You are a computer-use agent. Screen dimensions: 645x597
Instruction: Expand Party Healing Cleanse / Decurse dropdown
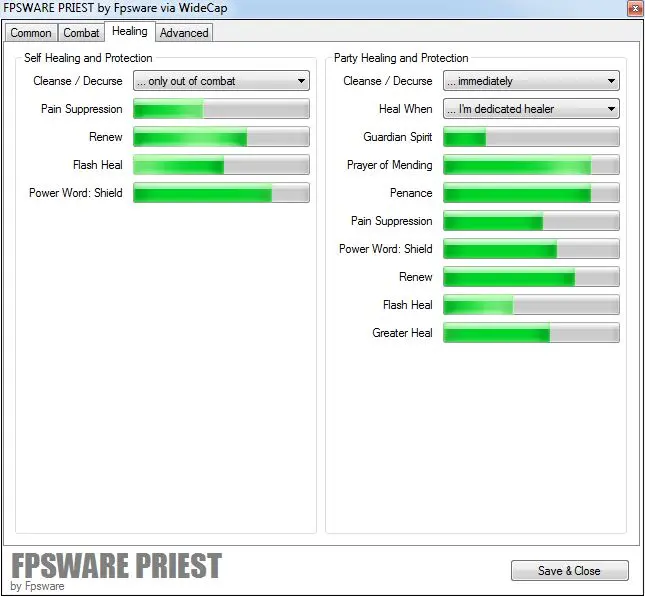tap(531, 81)
